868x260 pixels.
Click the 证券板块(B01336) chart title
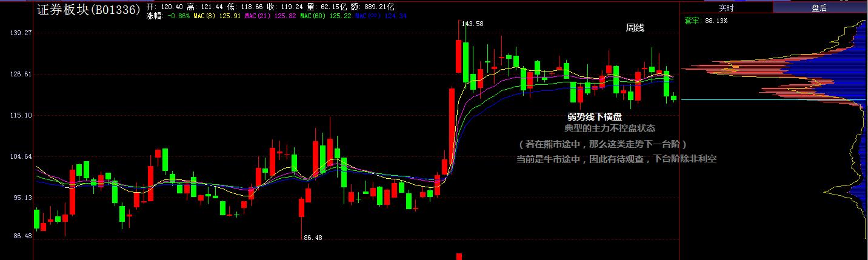tap(89, 10)
